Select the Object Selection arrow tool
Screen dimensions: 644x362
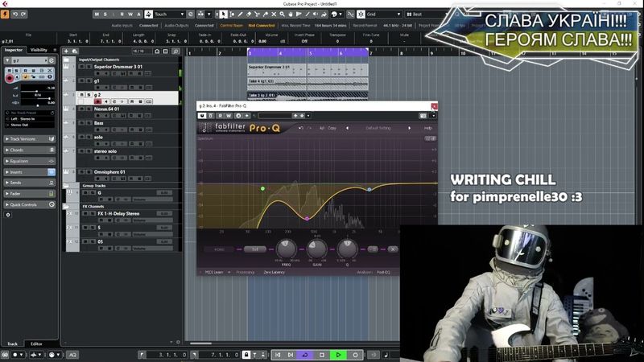click(x=223, y=14)
